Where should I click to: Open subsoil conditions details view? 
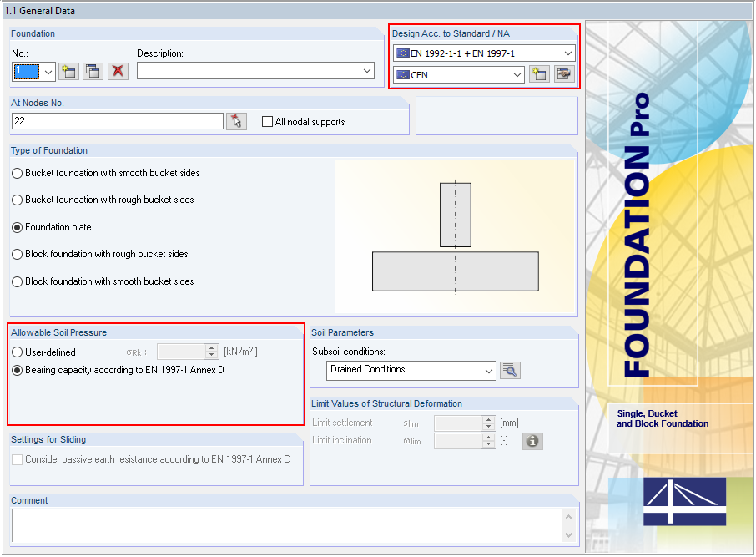[x=510, y=370]
